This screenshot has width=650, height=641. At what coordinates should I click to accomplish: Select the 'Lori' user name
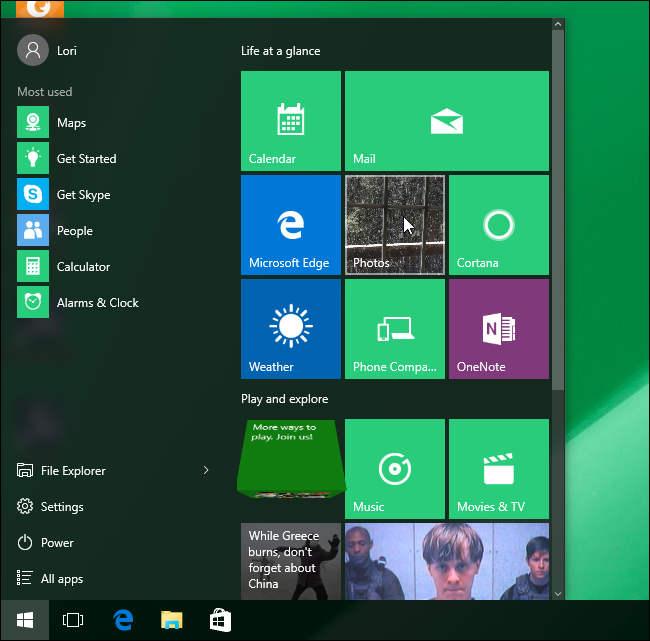tap(67, 51)
